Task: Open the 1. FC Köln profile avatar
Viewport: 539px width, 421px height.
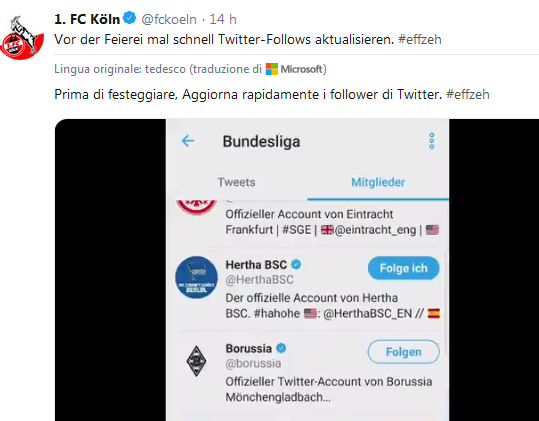Action: pos(22,38)
